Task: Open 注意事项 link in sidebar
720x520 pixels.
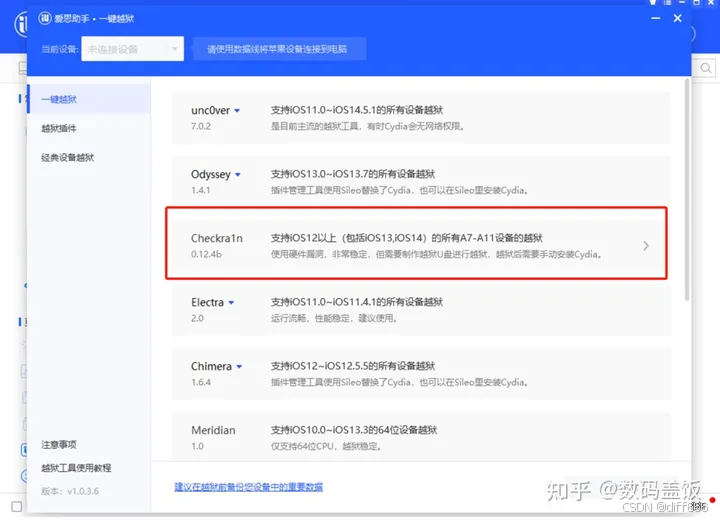Action: [x=59, y=445]
